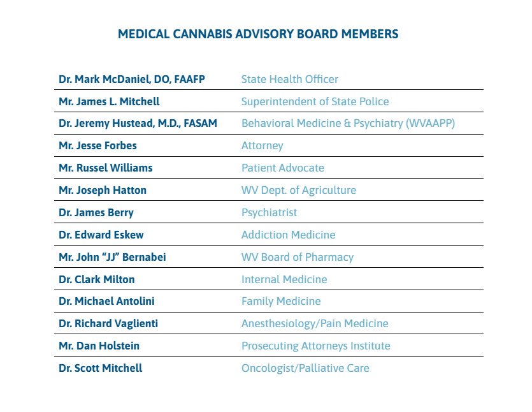Click WV Dept. of Agriculture text

click(298, 190)
